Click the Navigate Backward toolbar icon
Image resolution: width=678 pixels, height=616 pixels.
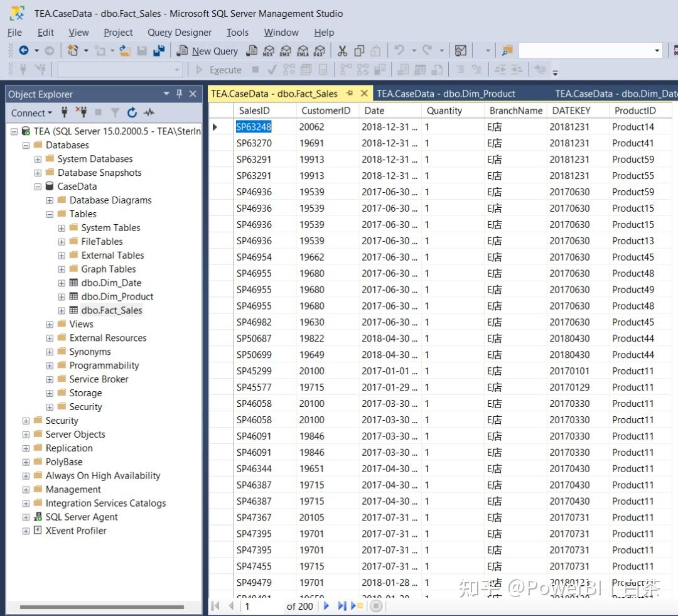click(x=24, y=51)
